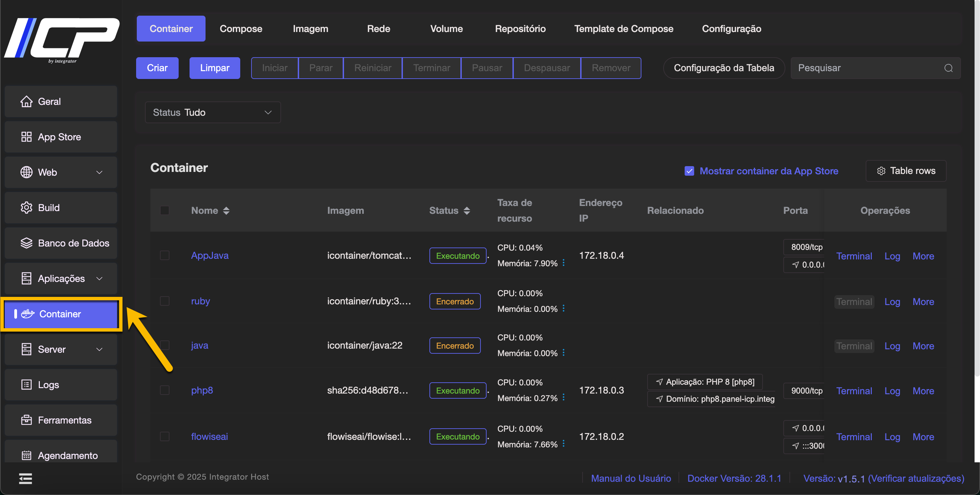Click the Logs list icon

point(26,385)
